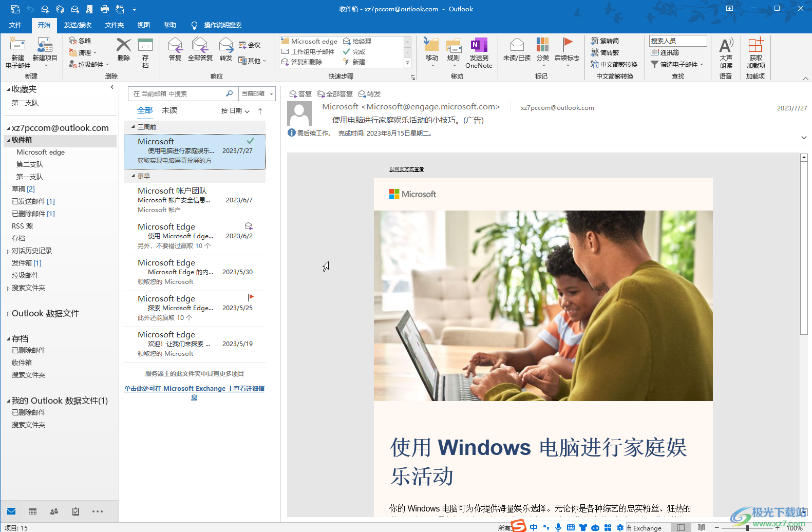
Task: Click the search current mailbox field
Action: coord(177,93)
